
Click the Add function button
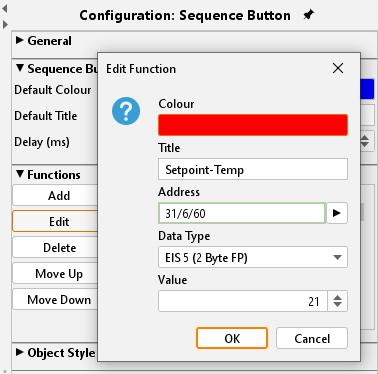(x=56, y=195)
